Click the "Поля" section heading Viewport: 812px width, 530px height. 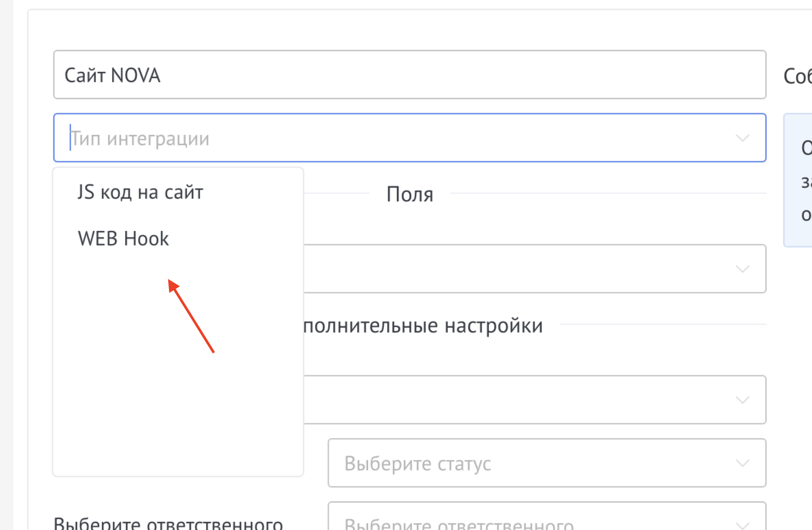click(409, 194)
